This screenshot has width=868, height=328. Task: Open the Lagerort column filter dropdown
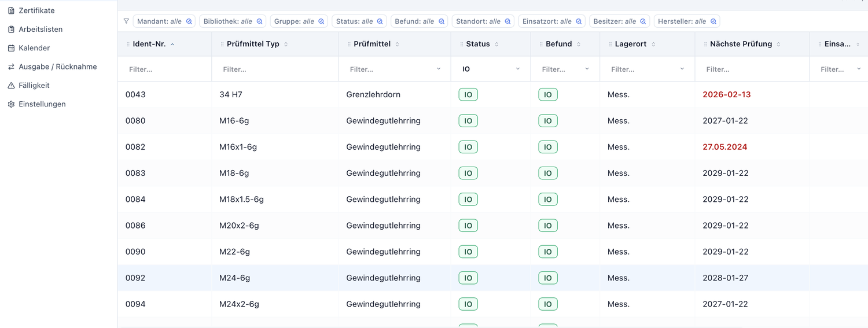coord(648,69)
